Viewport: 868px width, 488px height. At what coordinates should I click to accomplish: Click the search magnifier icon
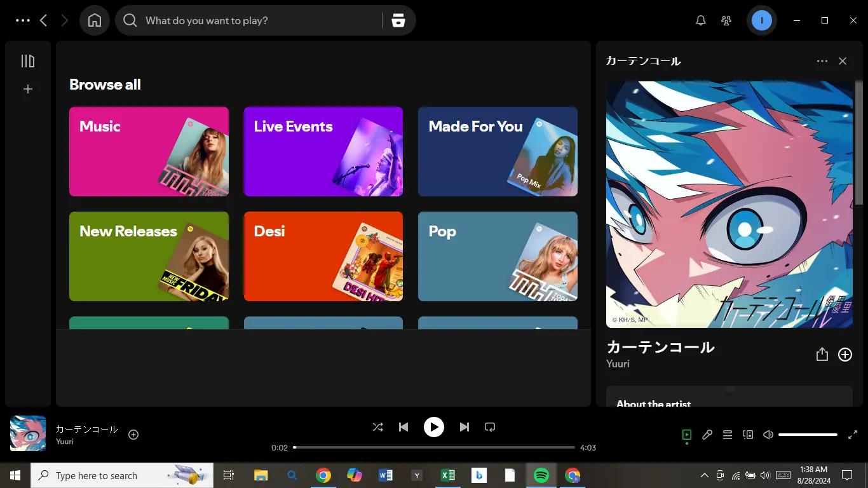coord(130,20)
